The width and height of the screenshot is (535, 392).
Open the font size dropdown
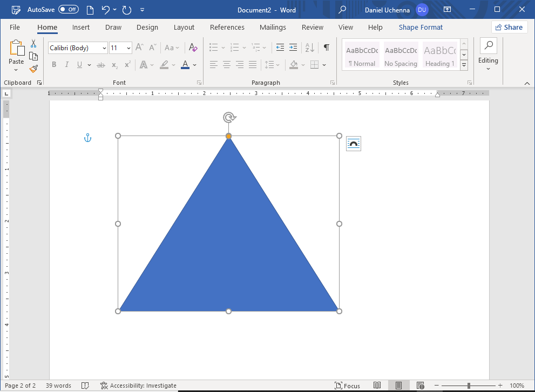[x=127, y=48]
